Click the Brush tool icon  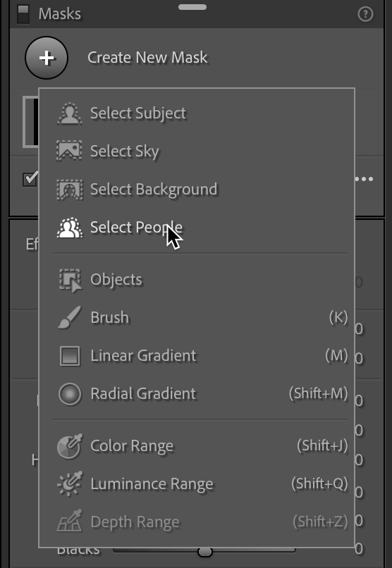pos(70,318)
